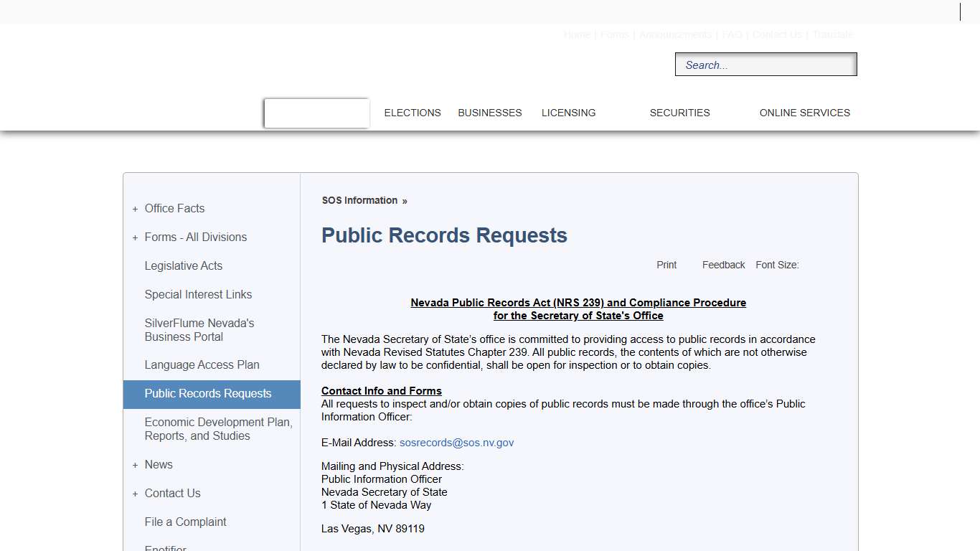Email sosrecords@sos.nv.gov via the link
The image size is (980, 551).
(x=456, y=442)
